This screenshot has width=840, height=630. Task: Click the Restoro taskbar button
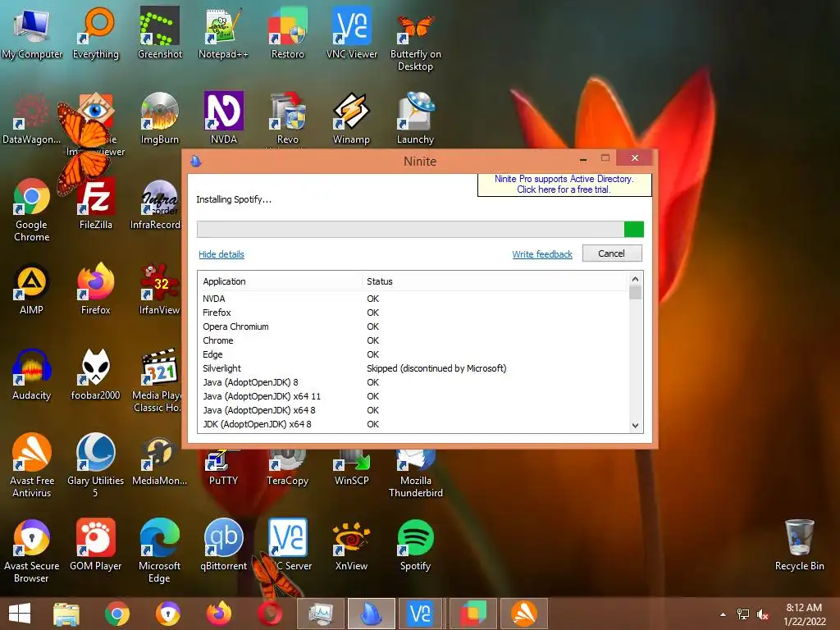pos(473,614)
